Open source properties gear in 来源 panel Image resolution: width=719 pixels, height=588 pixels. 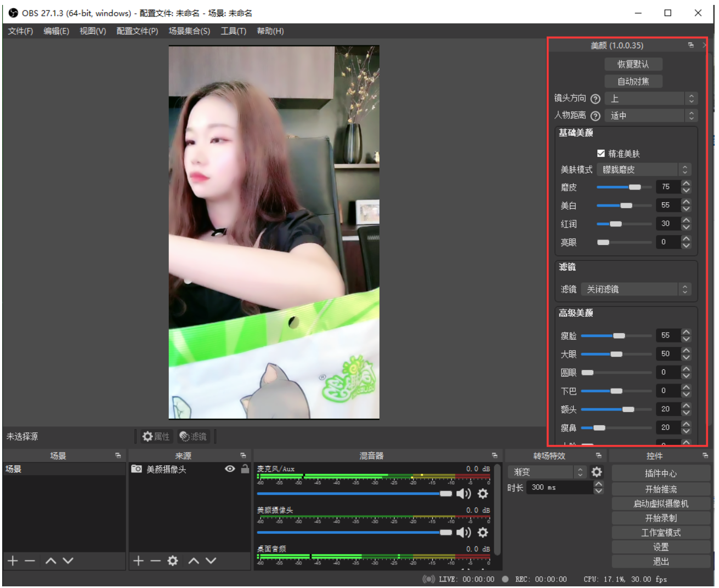pos(173,561)
